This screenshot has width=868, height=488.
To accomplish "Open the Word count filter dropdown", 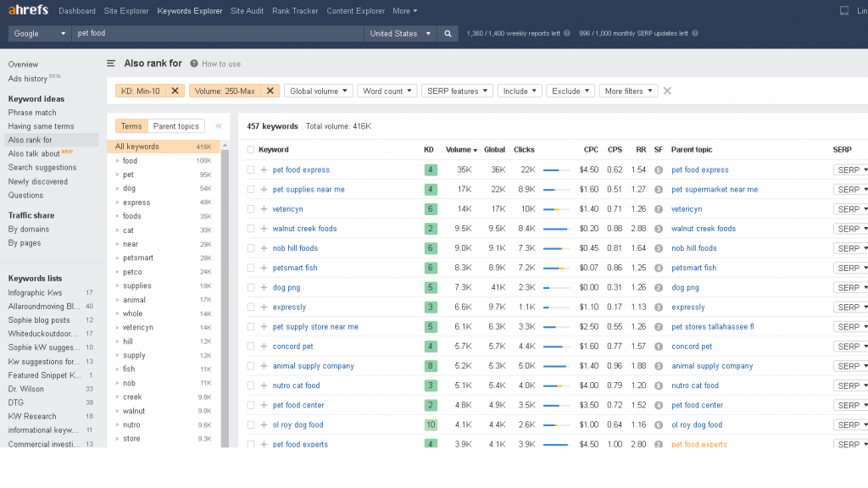I will (387, 91).
